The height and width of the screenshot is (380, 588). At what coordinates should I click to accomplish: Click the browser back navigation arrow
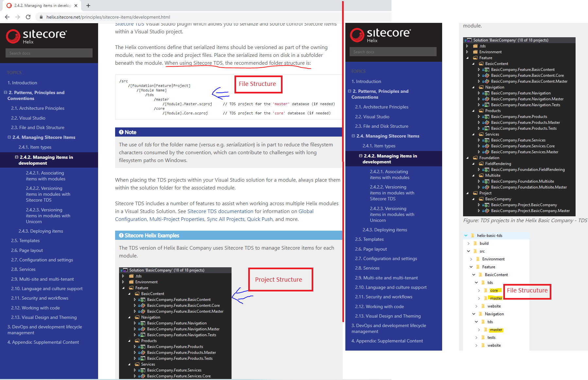[7, 17]
